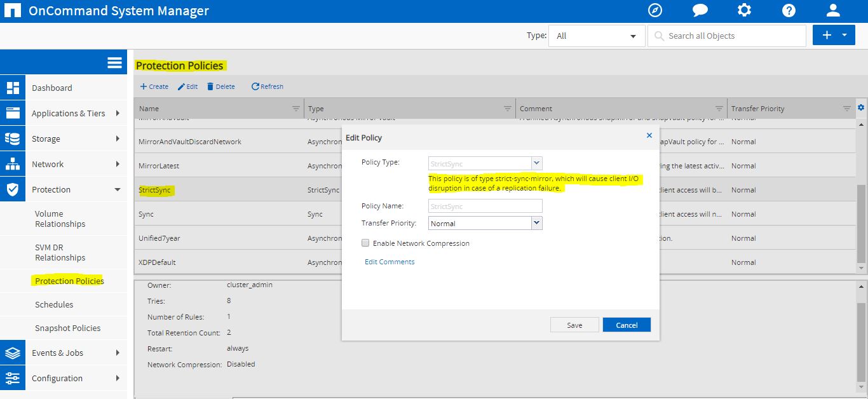Open the filter icon on the Name column
The height and width of the screenshot is (399, 868).
click(296, 108)
